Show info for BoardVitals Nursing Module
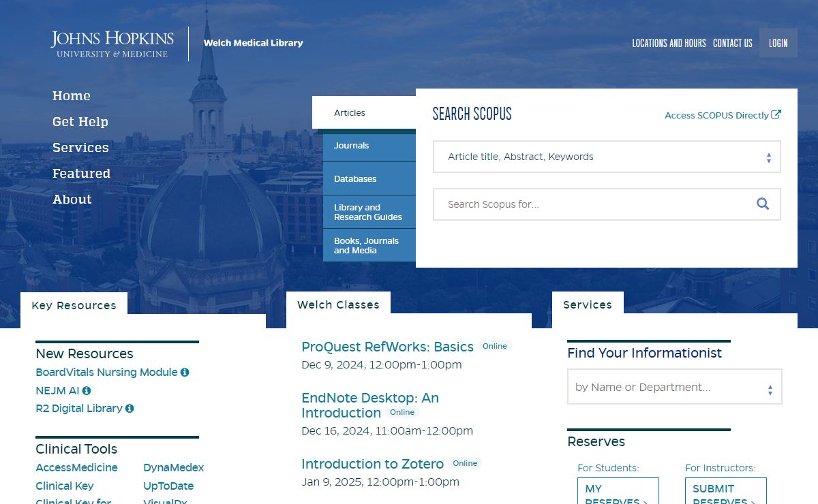This screenshot has width=818, height=504. click(x=185, y=373)
